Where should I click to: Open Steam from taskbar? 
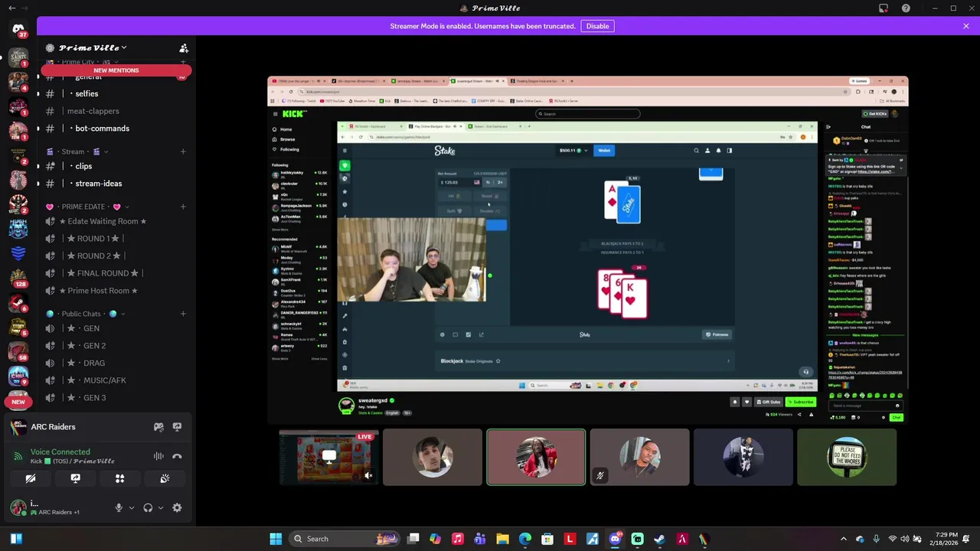coord(659,539)
